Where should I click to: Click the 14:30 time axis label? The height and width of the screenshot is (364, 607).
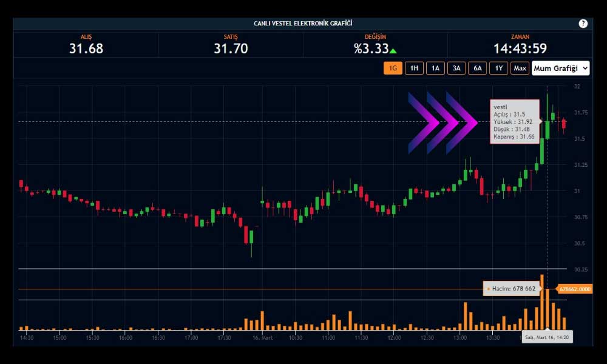click(27, 338)
